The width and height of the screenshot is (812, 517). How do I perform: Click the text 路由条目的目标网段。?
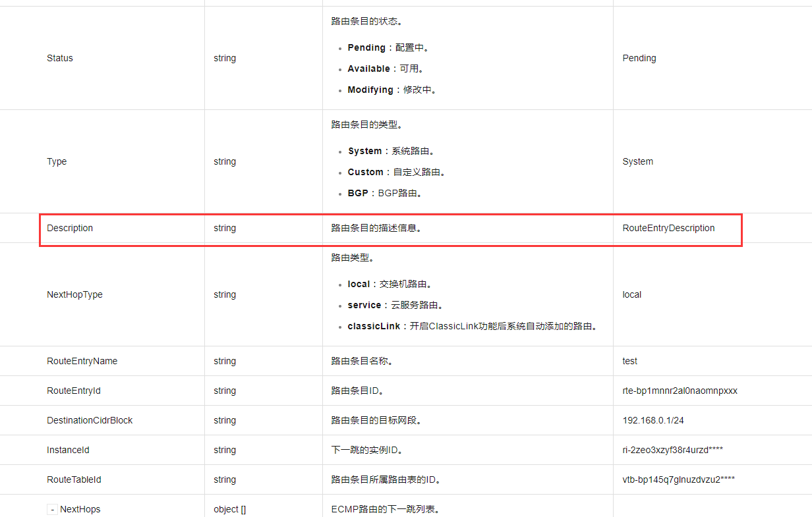(x=376, y=420)
